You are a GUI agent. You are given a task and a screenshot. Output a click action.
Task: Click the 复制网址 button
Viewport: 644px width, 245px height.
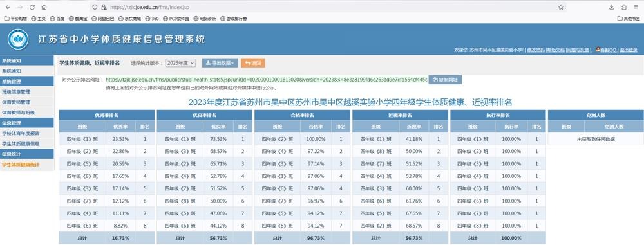(445, 80)
